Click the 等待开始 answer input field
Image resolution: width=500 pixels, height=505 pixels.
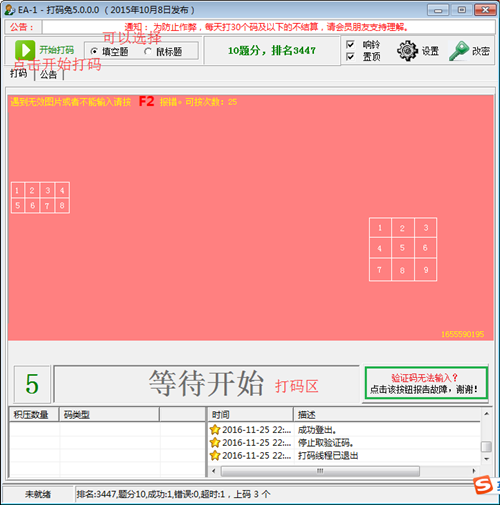[207, 384]
